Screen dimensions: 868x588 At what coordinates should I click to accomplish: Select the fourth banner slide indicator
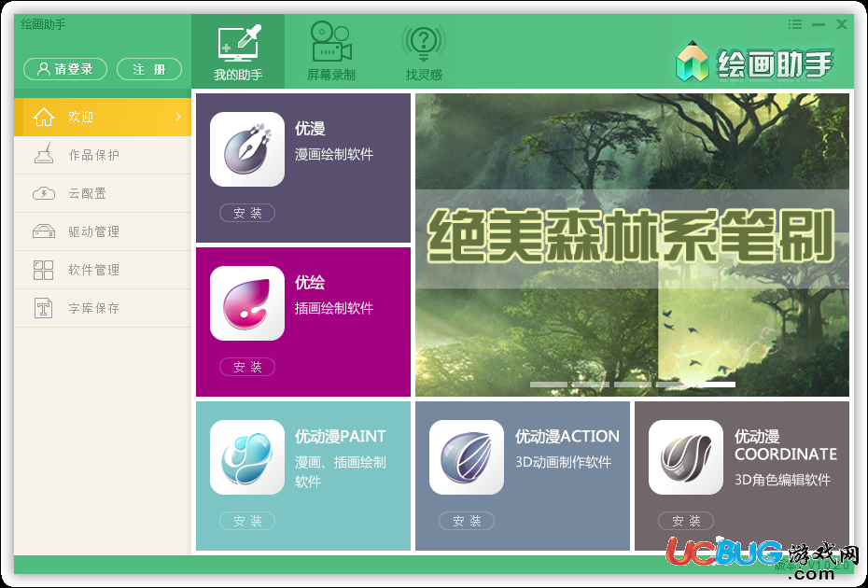(x=675, y=385)
